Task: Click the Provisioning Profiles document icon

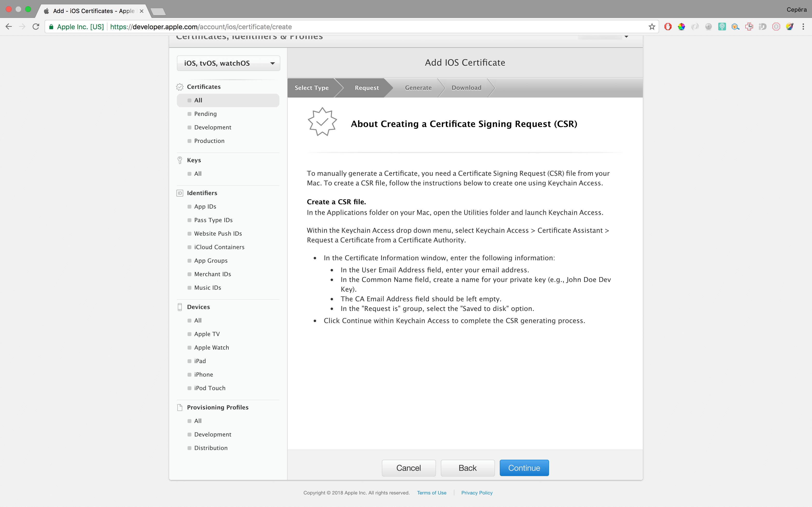Action: pos(180,408)
